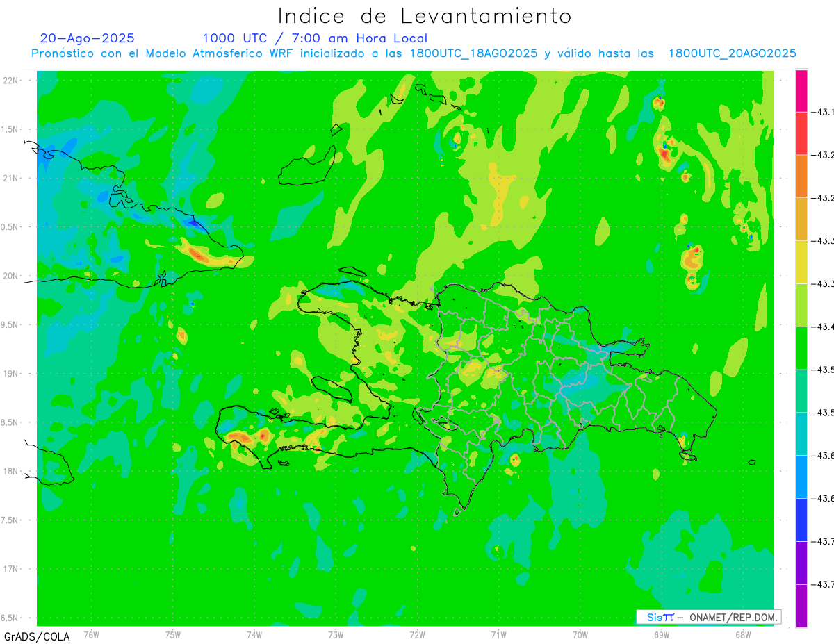Select the yellow band of the legend

click(801, 262)
